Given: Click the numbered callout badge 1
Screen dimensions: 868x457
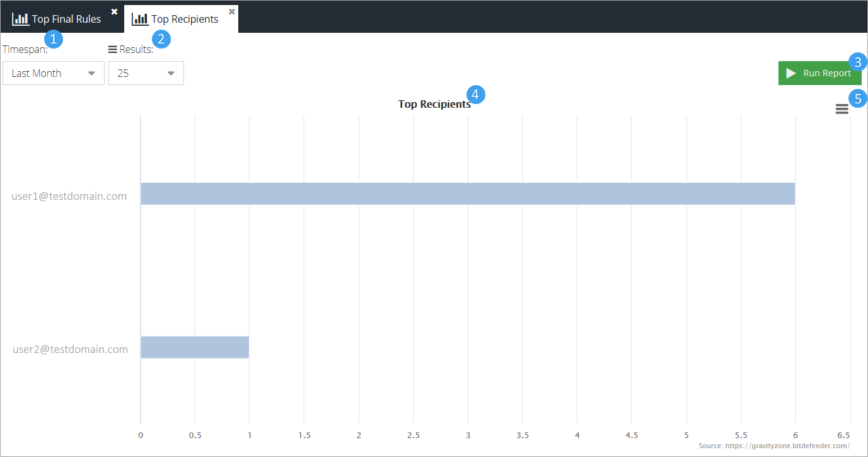Looking at the screenshot, I should click(x=53, y=39).
